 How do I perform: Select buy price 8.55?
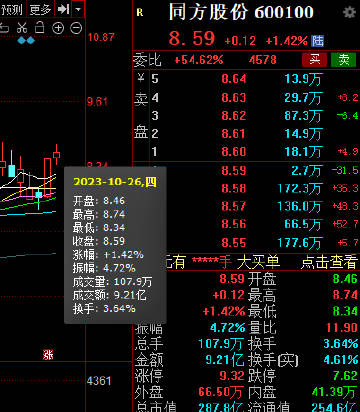pos(234,243)
